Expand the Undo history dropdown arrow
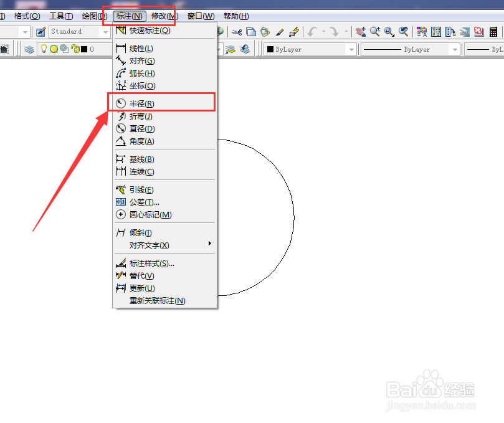This screenshot has width=504, height=423. 324,32
